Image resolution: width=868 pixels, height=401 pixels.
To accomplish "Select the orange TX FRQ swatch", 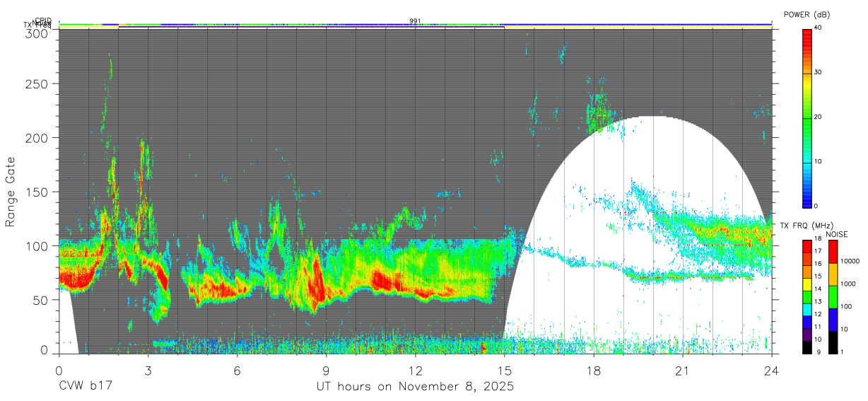I will [806, 271].
